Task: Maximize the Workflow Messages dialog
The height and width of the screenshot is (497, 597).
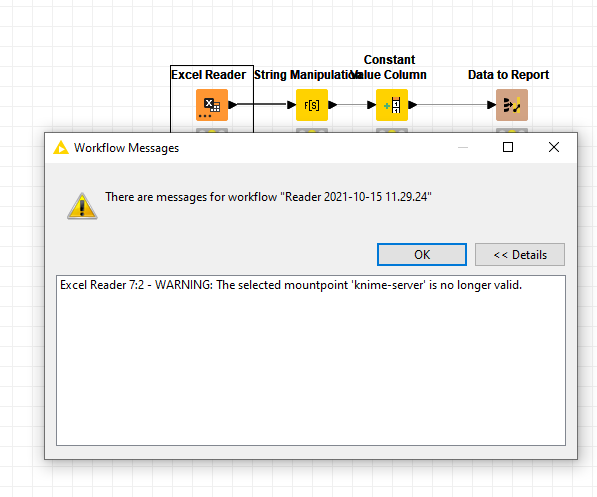Action: coord(508,147)
